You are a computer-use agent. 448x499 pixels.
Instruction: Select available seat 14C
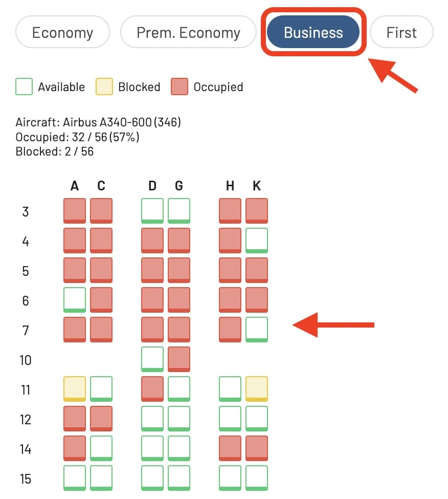[101, 448]
